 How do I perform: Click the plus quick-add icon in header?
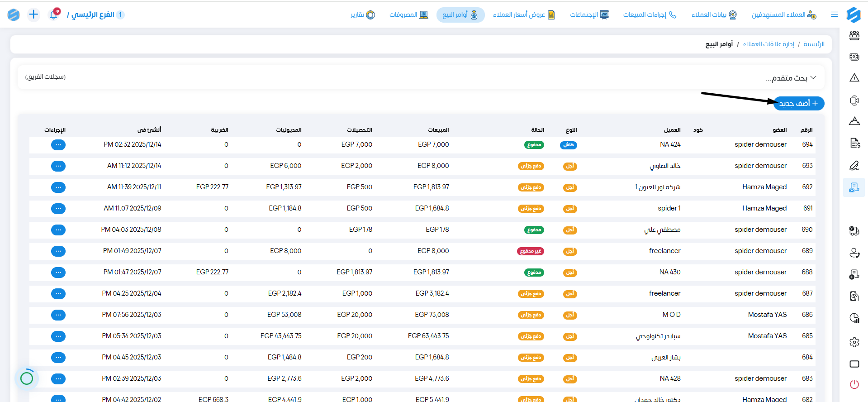click(x=33, y=14)
